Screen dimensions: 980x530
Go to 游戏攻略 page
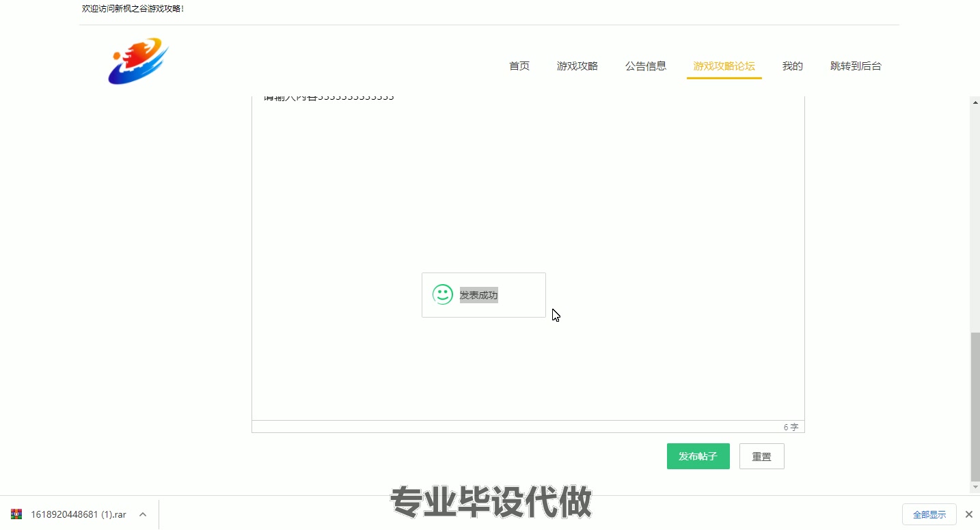pyautogui.click(x=577, y=66)
